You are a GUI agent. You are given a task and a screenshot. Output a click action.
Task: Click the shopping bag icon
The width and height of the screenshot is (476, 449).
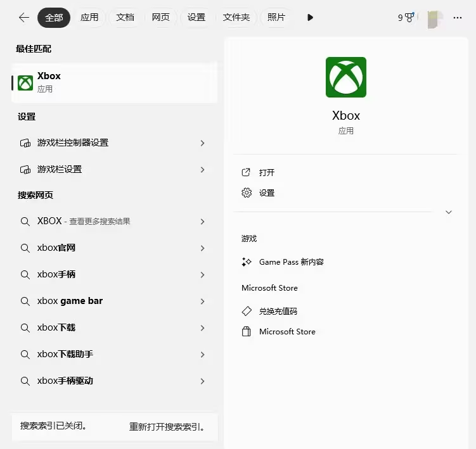pyautogui.click(x=247, y=332)
